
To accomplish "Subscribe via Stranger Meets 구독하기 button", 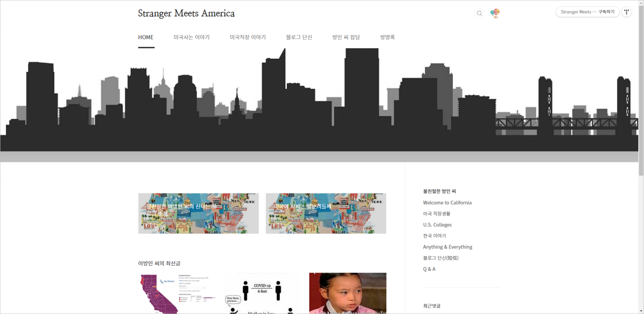I will click(x=587, y=12).
